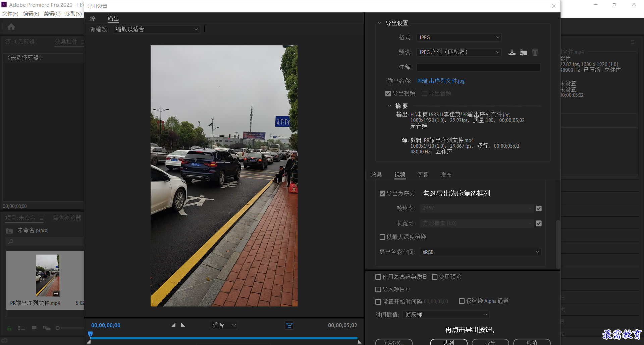The height and width of the screenshot is (345, 644).
Task: Open the 时间插值 帧采样 dropdown
Action: coord(446,315)
